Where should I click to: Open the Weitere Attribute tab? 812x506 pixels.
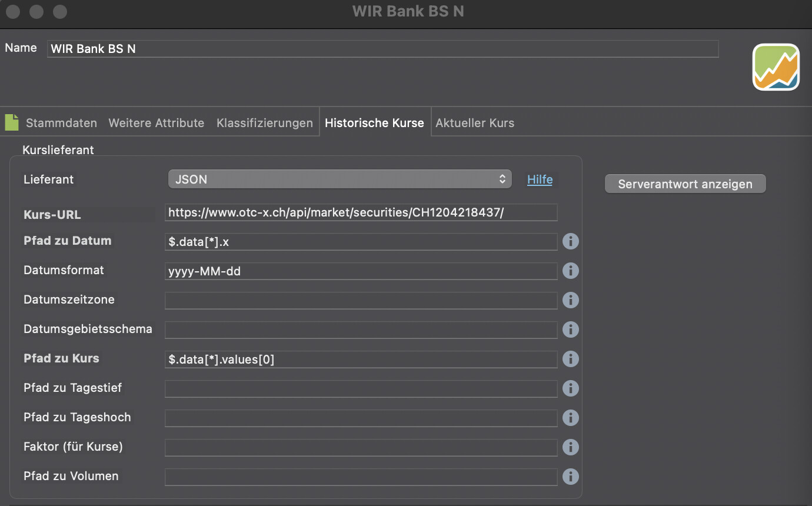click(x=156, y=123)
